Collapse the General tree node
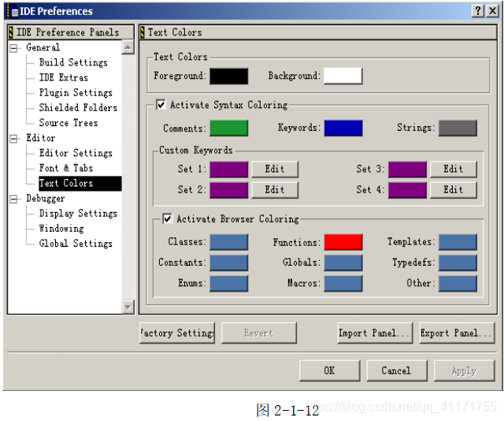 tap(13, 48)
